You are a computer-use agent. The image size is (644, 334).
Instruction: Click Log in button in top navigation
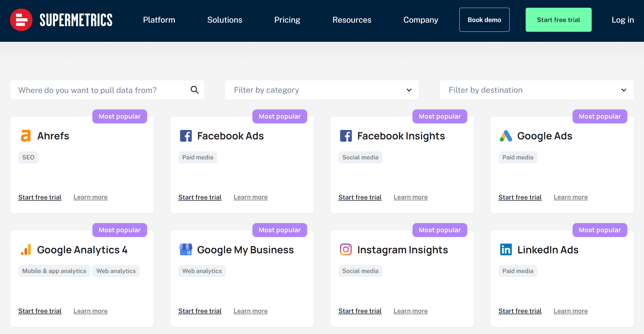[622, 19]
